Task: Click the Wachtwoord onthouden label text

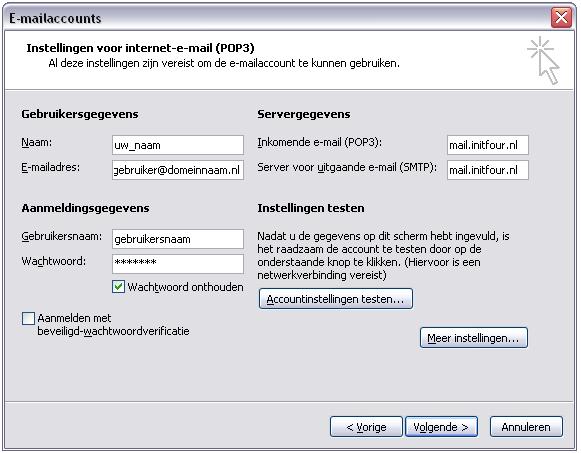Action: point(185,287)
